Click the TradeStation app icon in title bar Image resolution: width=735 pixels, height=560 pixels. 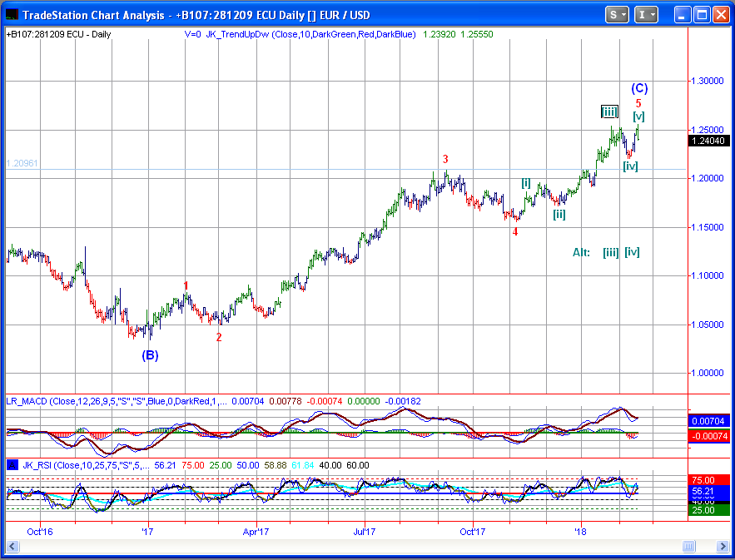click(x=12, y=15)
